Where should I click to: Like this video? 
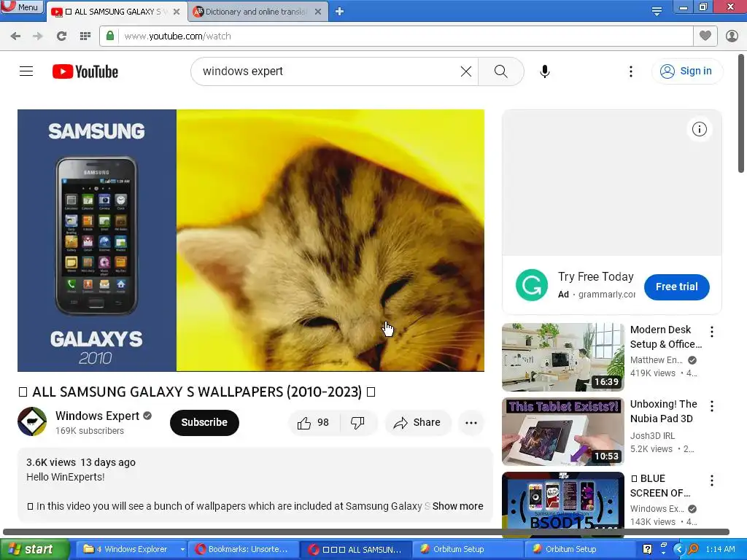pos(313,422)
